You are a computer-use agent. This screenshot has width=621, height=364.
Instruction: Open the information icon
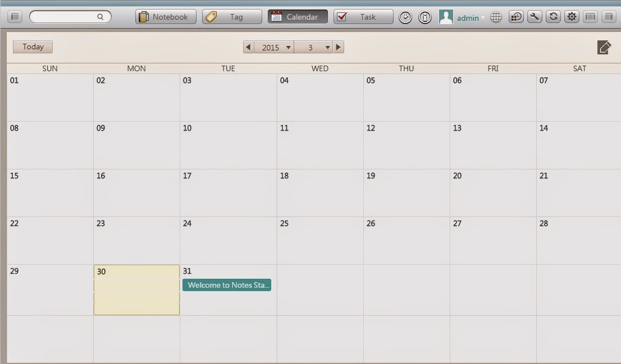(425, 17)
